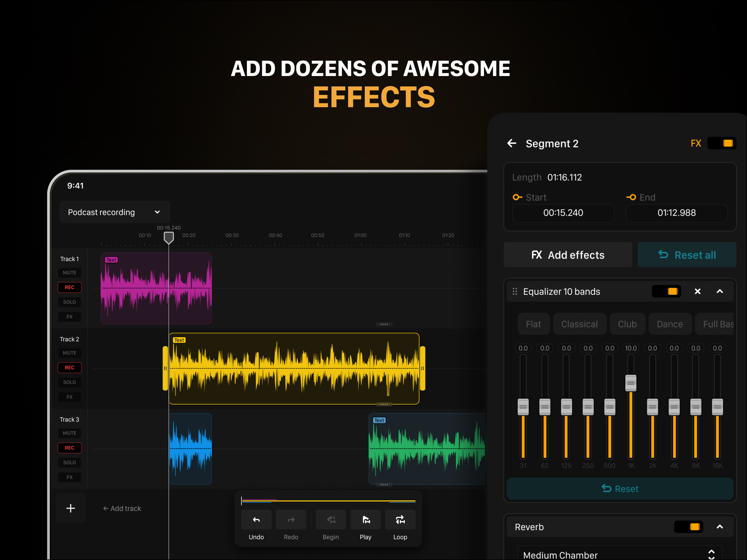The height and width of the screenshot is (560, 747).
Task: Select the blue audio clip on Track 3
Action: [191, 449]
